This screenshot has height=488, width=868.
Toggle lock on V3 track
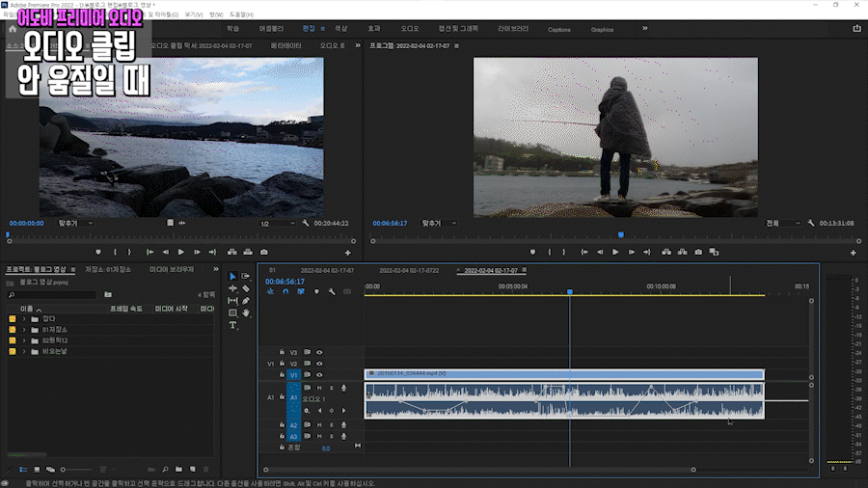[282, 352]
